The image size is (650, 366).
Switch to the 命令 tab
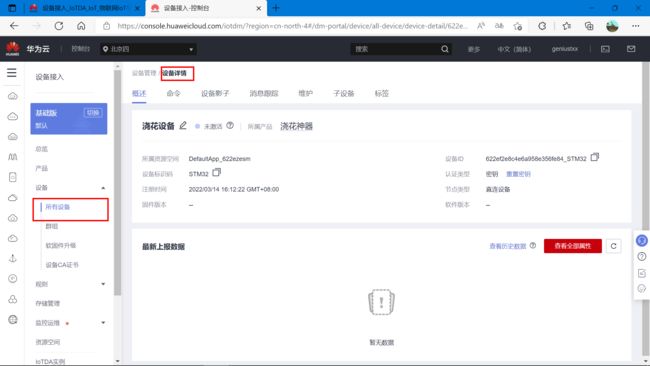(x=173, y=93)
